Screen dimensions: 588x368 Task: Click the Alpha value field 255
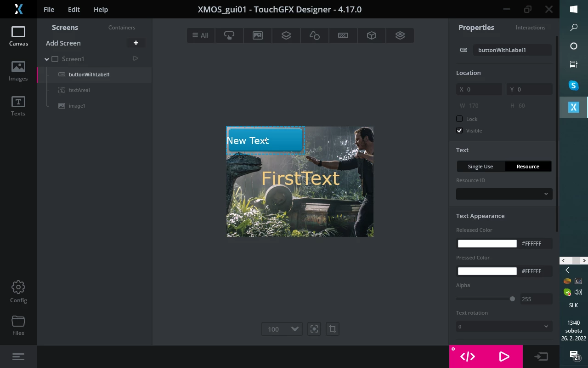point(536,299)
